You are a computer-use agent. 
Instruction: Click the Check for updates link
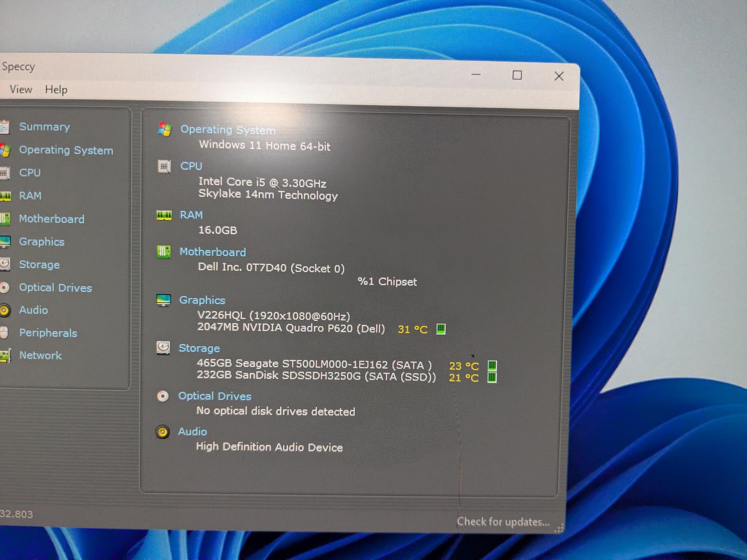(503, 522)
